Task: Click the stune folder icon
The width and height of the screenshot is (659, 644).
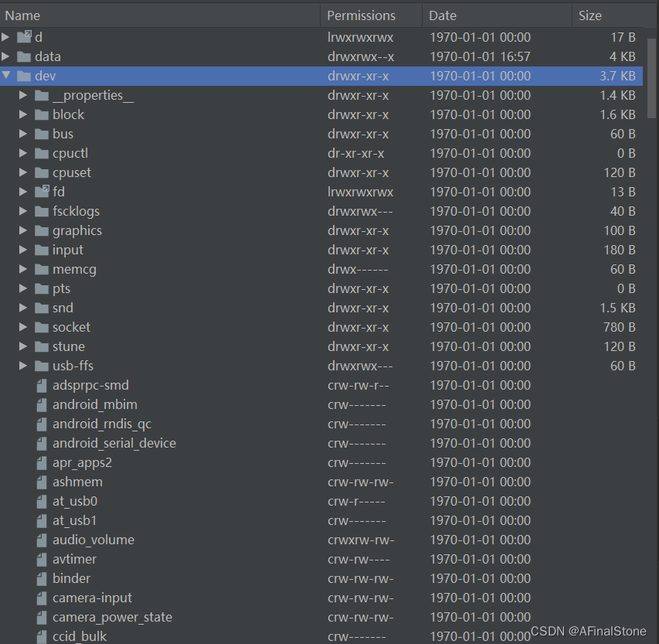Action: pos(42,347)
